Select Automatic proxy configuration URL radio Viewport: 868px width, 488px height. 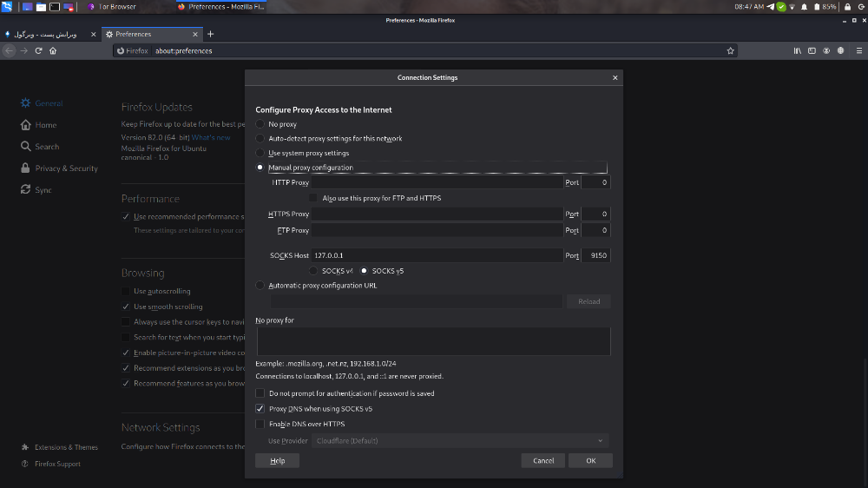coord(260,286)
